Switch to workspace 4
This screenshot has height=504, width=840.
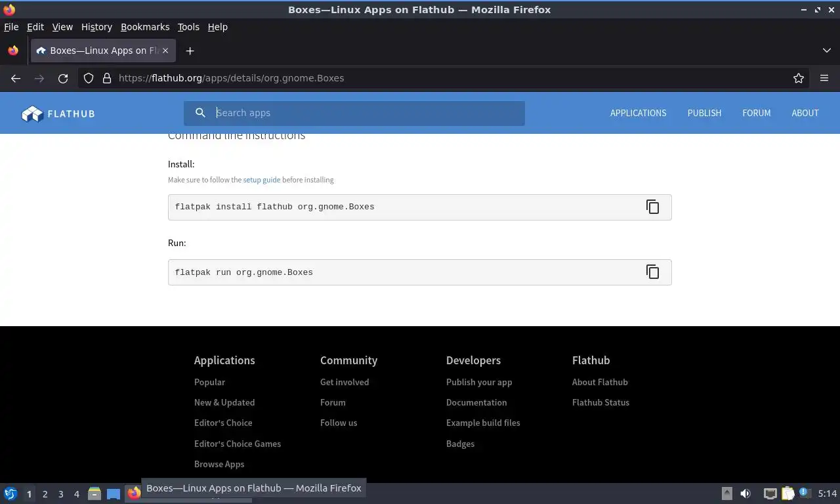(x=77, y=494)
